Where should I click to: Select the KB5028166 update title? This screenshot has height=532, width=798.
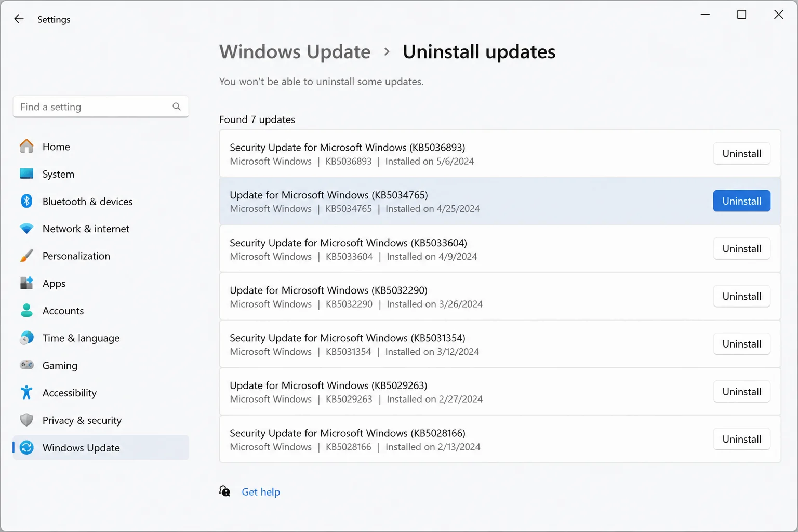coord(347,433)
